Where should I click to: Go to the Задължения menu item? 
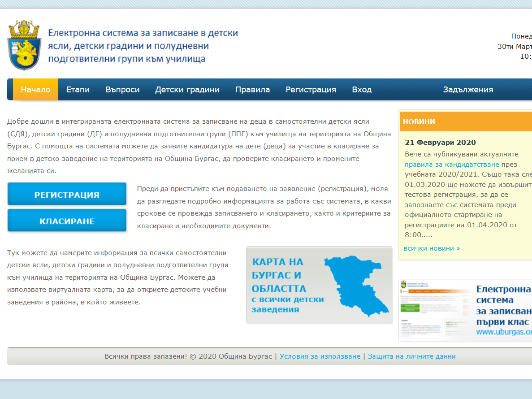(468, 90)
